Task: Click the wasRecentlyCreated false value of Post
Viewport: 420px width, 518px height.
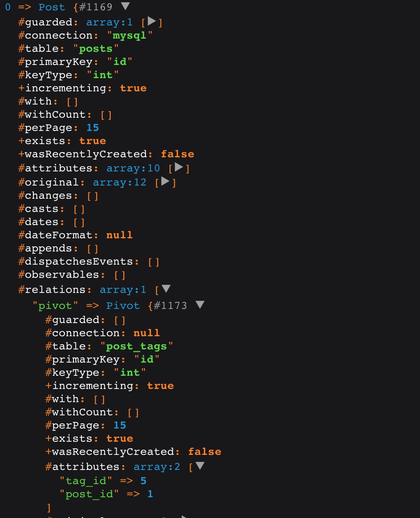Action: (x=178, y=154)
